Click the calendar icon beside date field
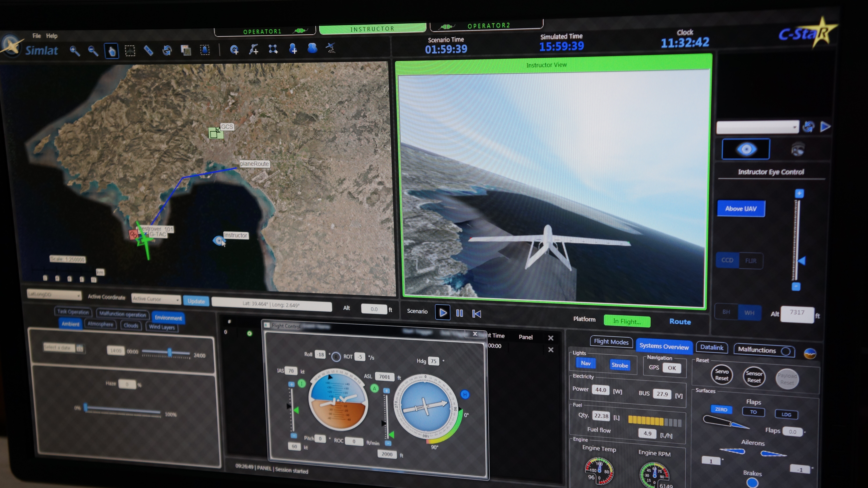Viewport: 868px width, 488px height. pos(80,348)
